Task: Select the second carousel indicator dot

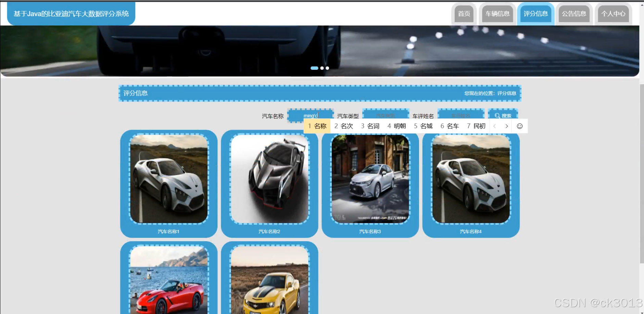Action: [x=322, y=68]
